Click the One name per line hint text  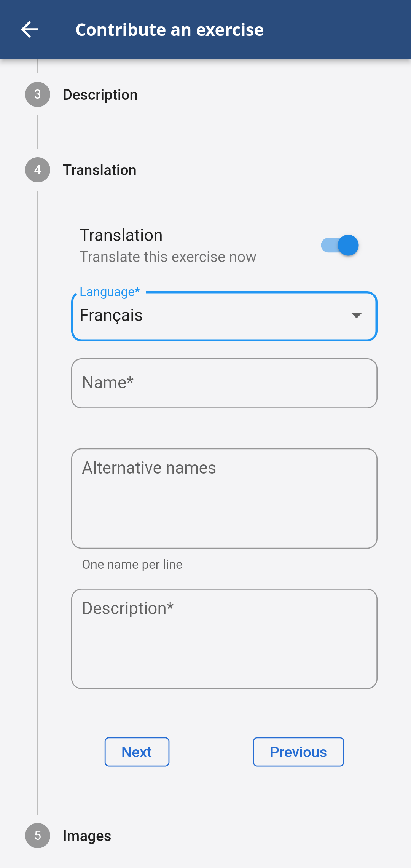point(131,564)
